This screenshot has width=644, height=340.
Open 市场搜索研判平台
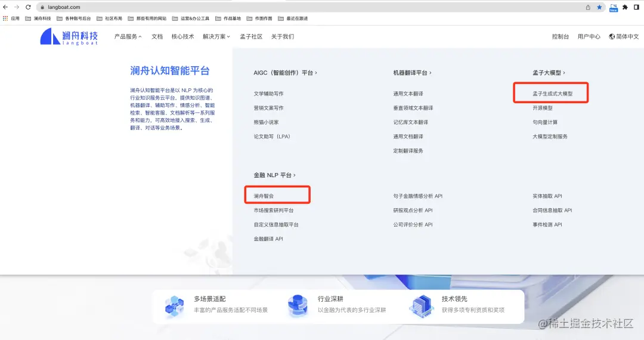274,210
